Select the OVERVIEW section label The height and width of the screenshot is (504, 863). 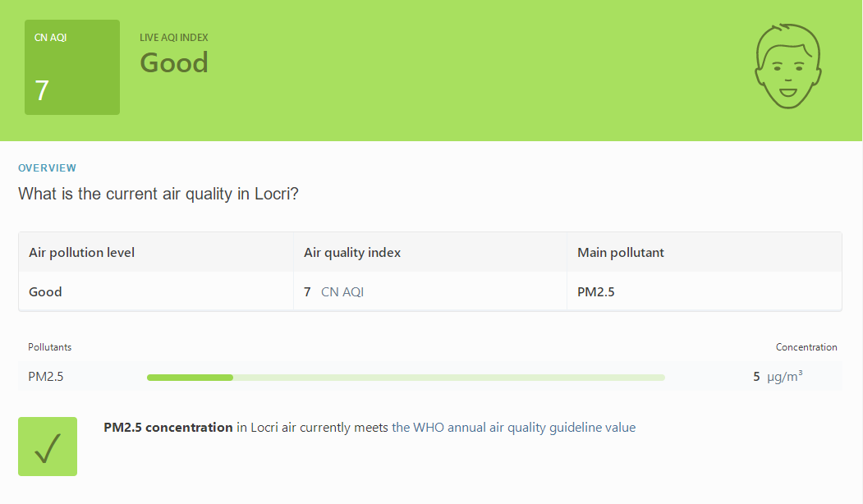point(48,167)
